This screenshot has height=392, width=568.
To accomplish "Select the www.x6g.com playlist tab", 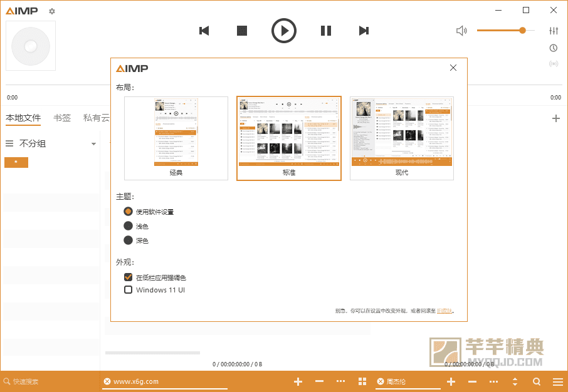I will tap(136, 381).
